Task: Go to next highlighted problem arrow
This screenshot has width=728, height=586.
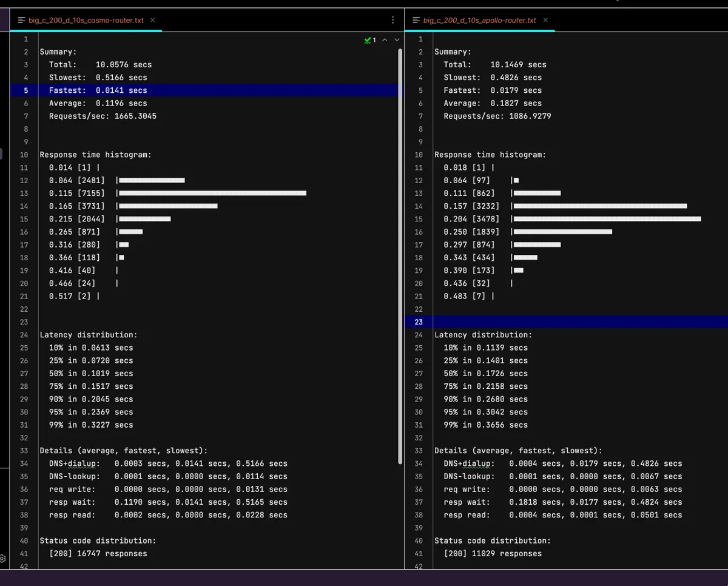Action: click(397, 40)
